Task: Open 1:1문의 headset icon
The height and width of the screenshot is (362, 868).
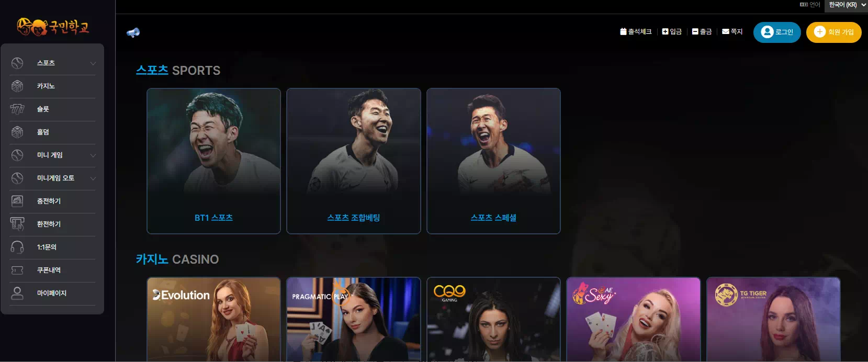Action: point(17,247)
